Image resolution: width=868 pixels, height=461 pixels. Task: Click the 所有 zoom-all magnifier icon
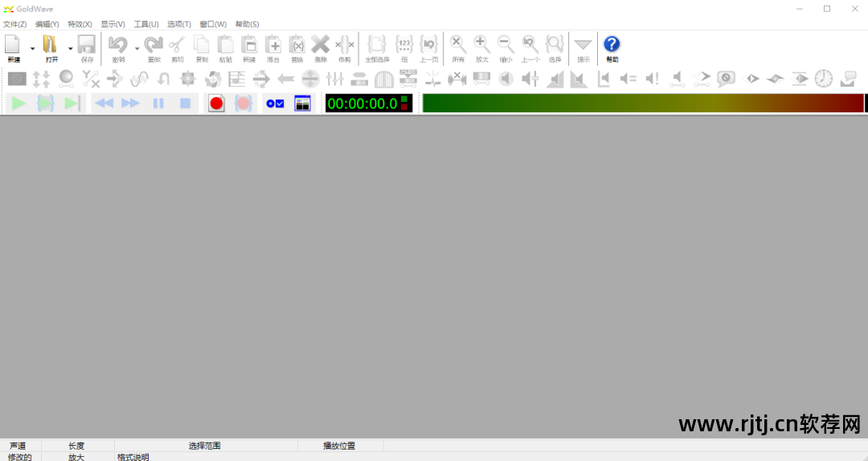click(458, 44)
